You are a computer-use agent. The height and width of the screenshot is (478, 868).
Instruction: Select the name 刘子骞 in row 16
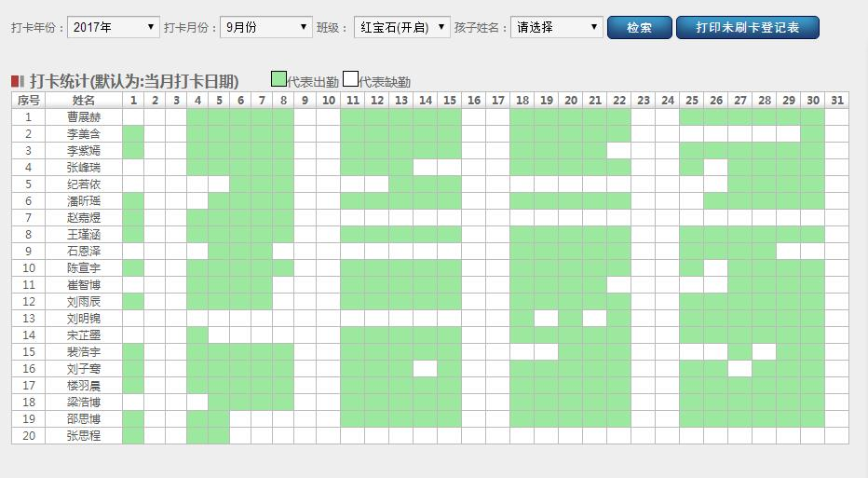point(84,368)
